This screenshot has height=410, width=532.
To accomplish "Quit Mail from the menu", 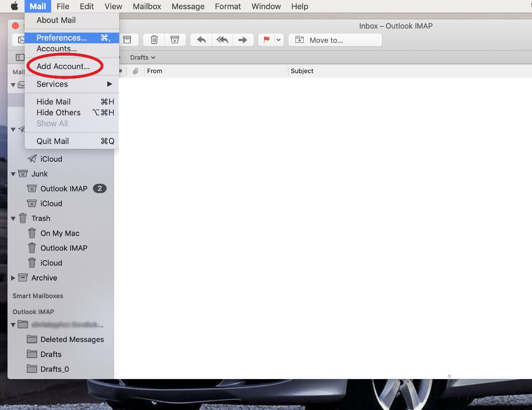I will pos(72,141).
